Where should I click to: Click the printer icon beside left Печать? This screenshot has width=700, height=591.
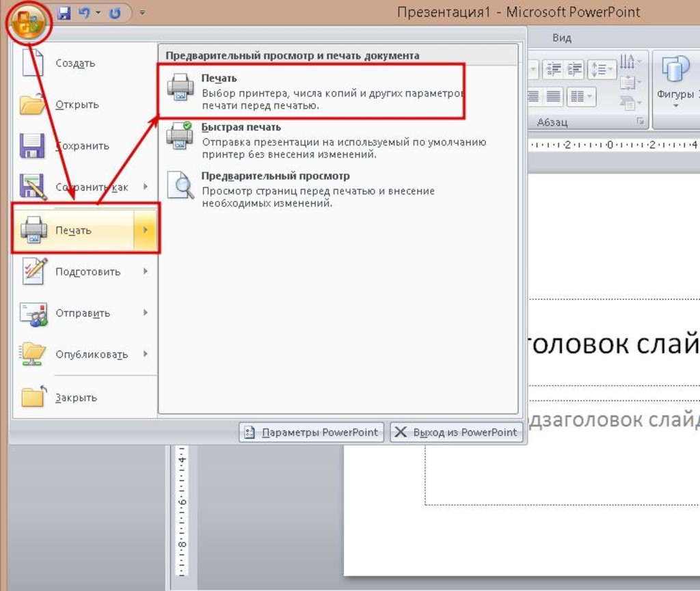(x=33, y=230)
